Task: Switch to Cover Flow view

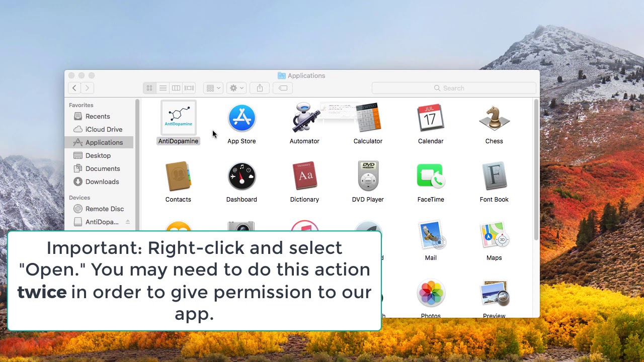Action: coord(189,88)
